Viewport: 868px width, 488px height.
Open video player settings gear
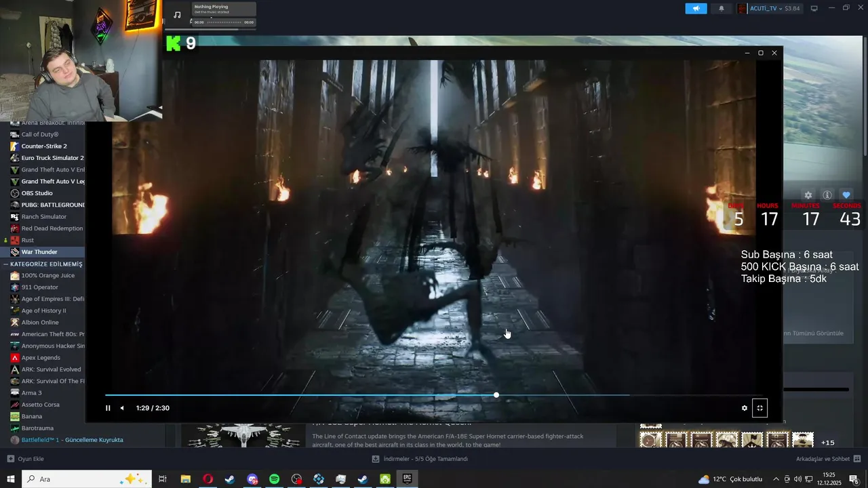[745, 408]
